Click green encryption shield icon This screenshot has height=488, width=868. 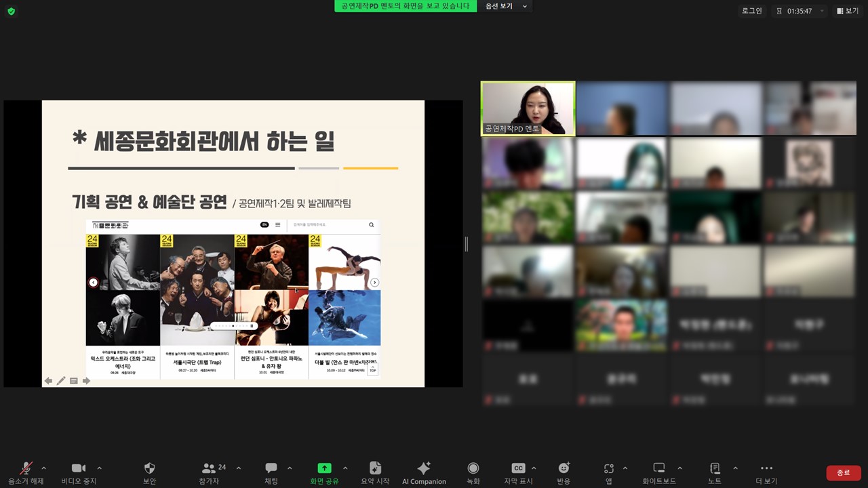tap(11, 11)
